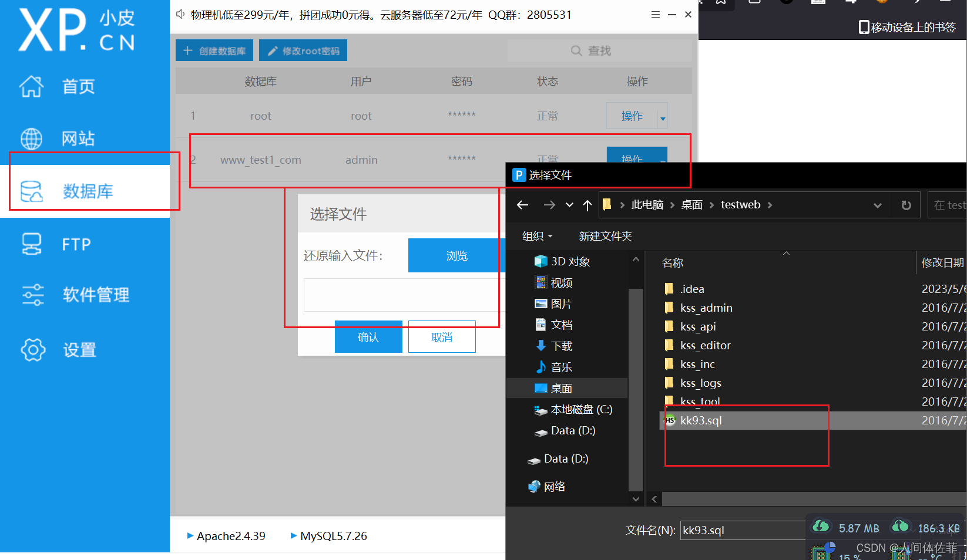Click 桌面 in breadcrumb path
This screenshot has width=967, height=560.
[x=691, y=205]
